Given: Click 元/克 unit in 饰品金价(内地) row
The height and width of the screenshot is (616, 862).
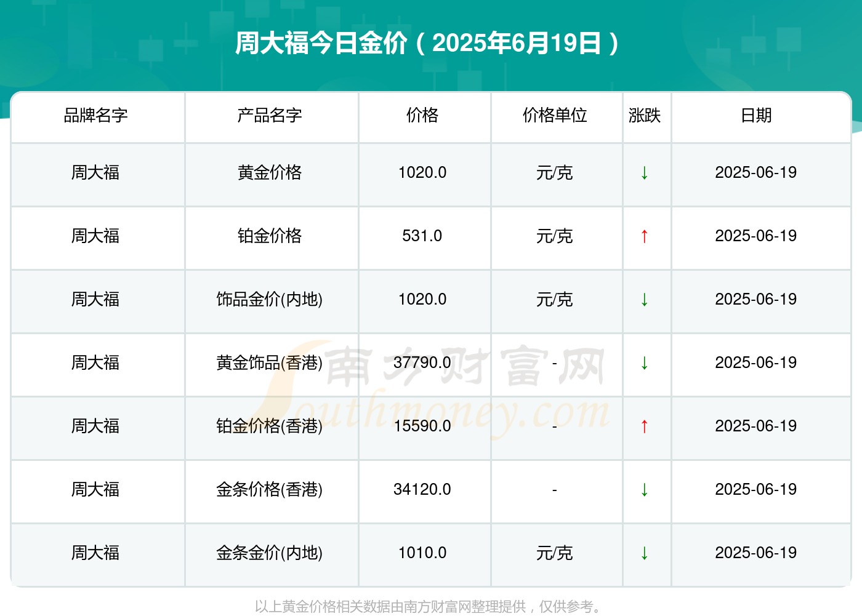Looking at the screenshot, I should pos(555,300).
